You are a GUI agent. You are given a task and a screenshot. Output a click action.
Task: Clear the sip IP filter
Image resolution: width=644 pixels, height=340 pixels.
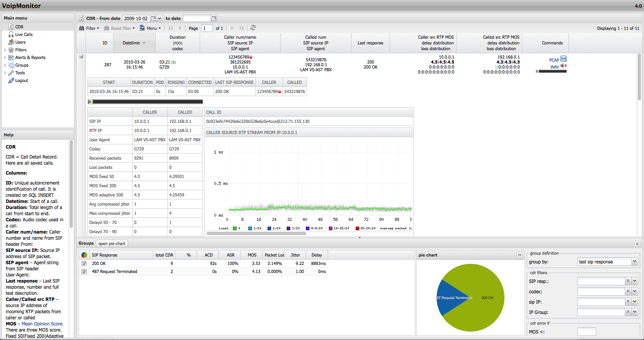pos(628,302)
